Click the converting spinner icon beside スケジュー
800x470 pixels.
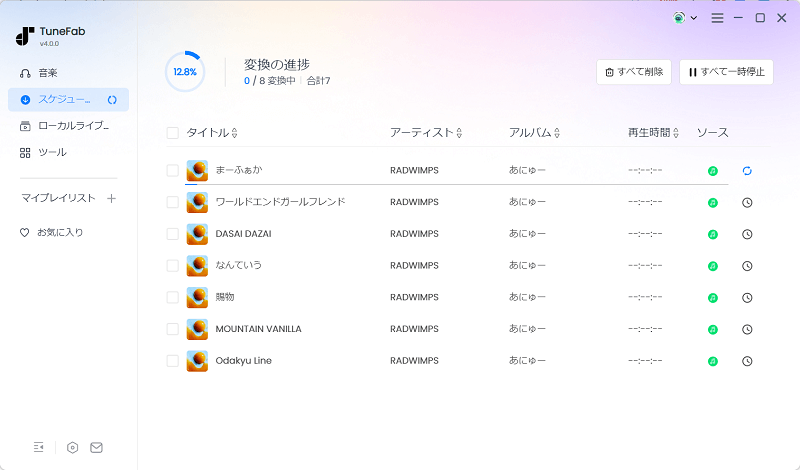112,100
